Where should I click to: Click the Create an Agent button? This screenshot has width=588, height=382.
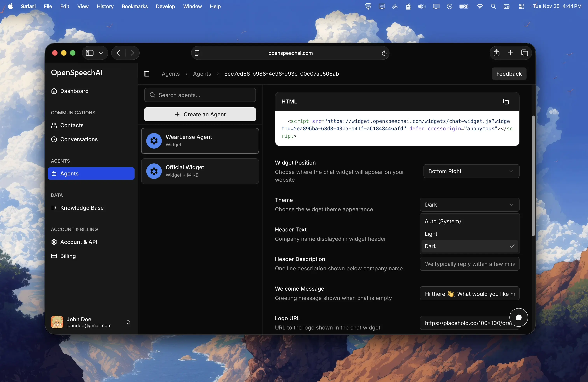tap(200, 114)
